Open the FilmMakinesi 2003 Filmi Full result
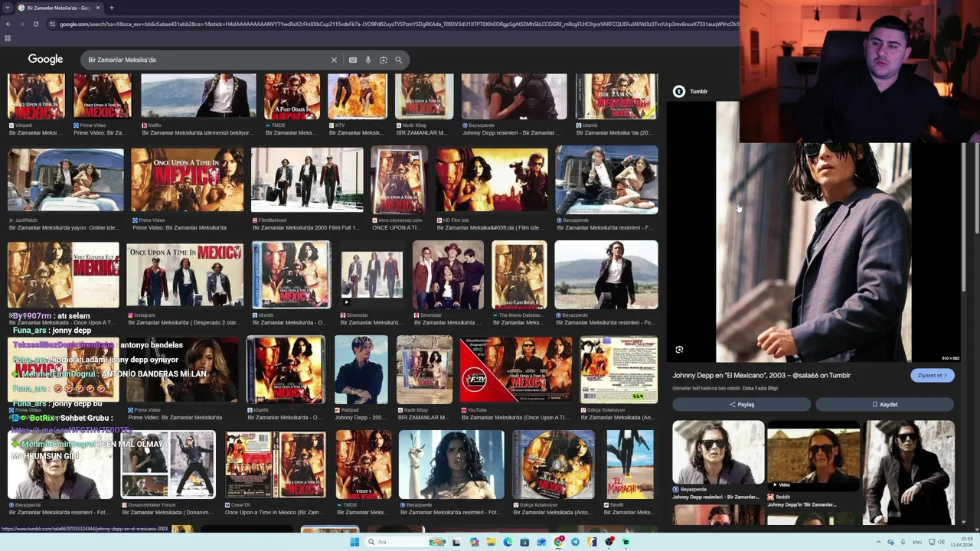 (x=307, y=179)
